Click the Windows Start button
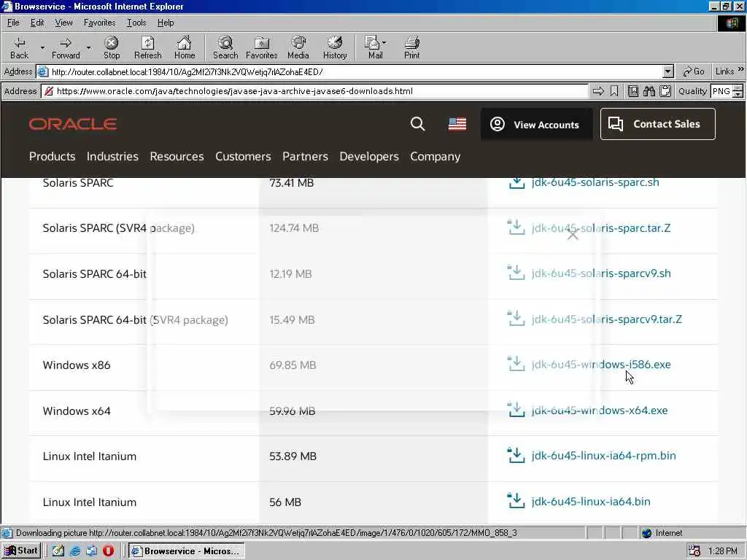The image size is (747, 560). [21, 551]
